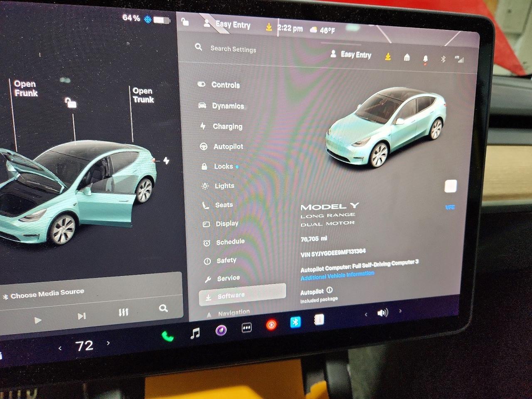The width and height of the screenshot is (532, 399).
Task: Select the highlighted Software menu item
Action: (243, 294)
